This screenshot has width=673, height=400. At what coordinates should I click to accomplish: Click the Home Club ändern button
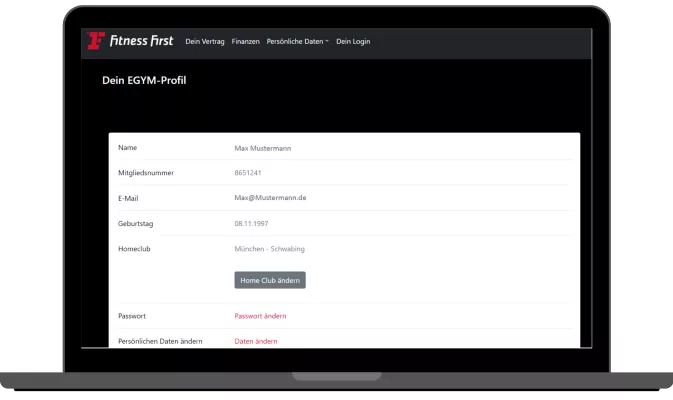click(x=270, y=280)
